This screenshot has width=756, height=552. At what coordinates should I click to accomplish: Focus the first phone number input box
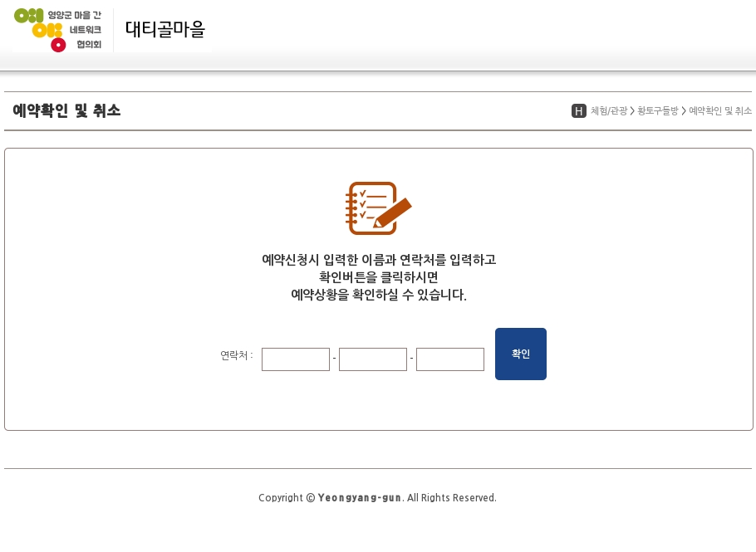(x=296, y=359)
